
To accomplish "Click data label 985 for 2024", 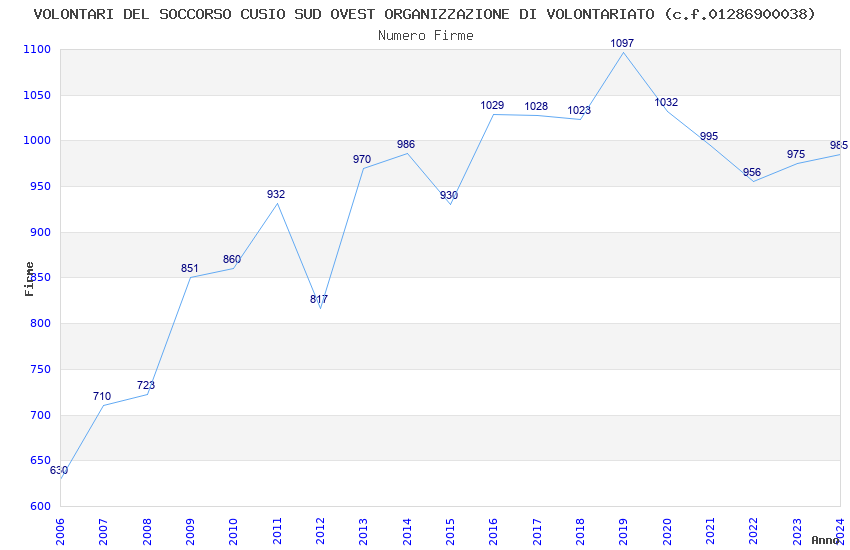I will coord(839,145).
